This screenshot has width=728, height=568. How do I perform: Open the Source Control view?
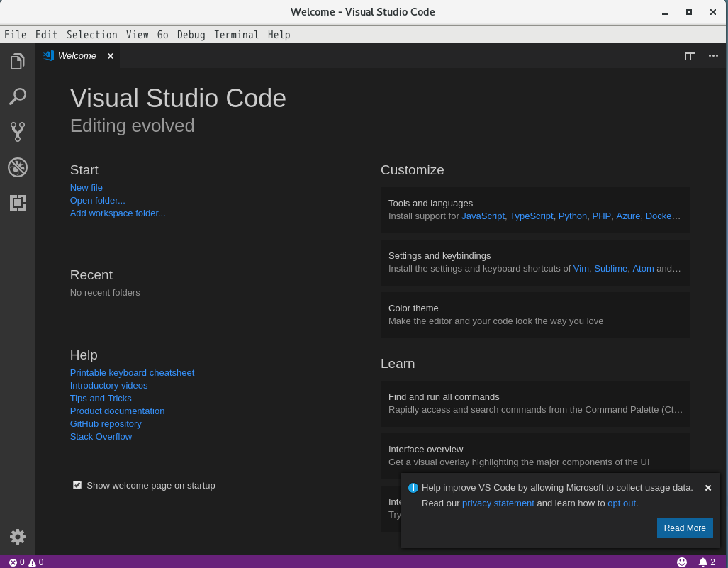coord(17,132)
